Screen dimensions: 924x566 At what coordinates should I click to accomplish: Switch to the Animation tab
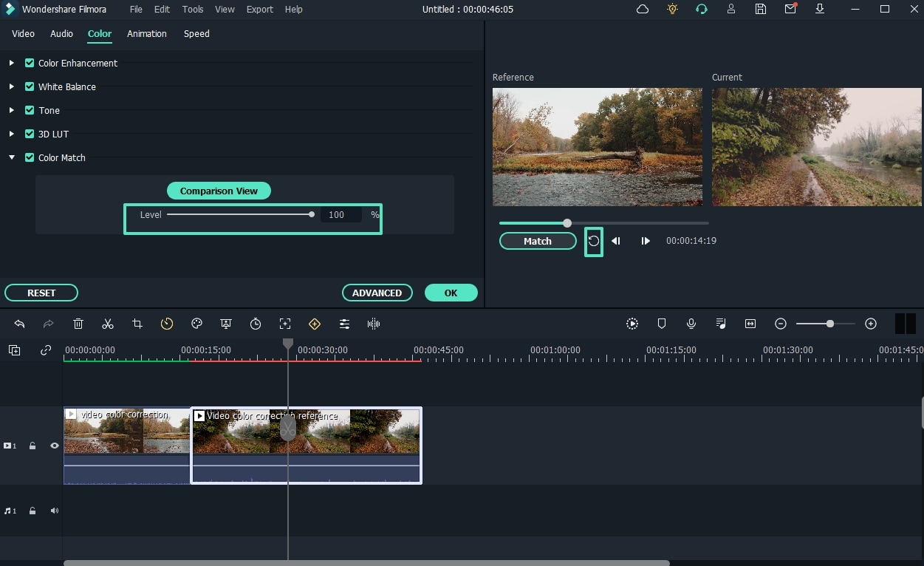pyautogui.click(x=147, y=34)
